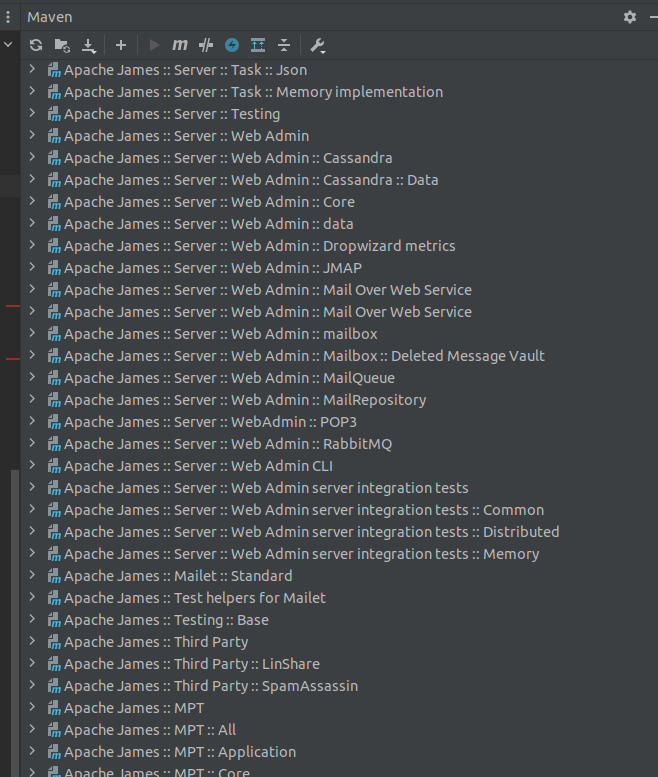Click the Web Admin module icon
Viewport: 658px width, 777px height.
[54, 136]
